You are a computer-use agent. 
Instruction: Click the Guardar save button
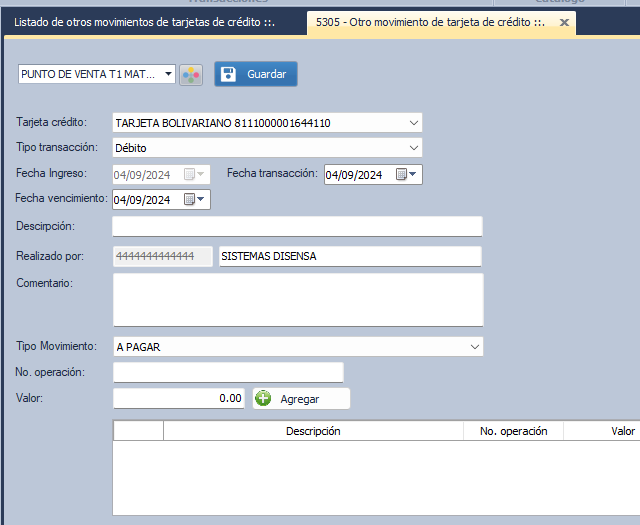255,74
